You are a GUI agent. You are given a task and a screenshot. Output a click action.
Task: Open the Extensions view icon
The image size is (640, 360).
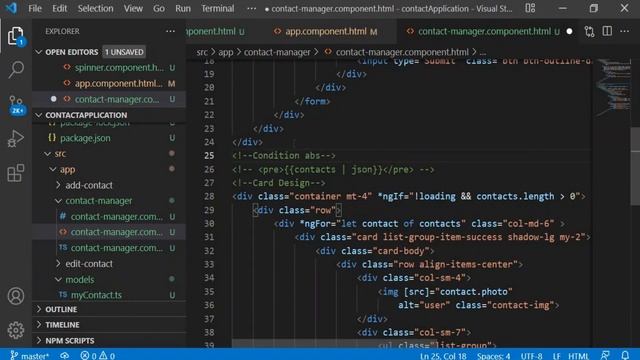16,173
